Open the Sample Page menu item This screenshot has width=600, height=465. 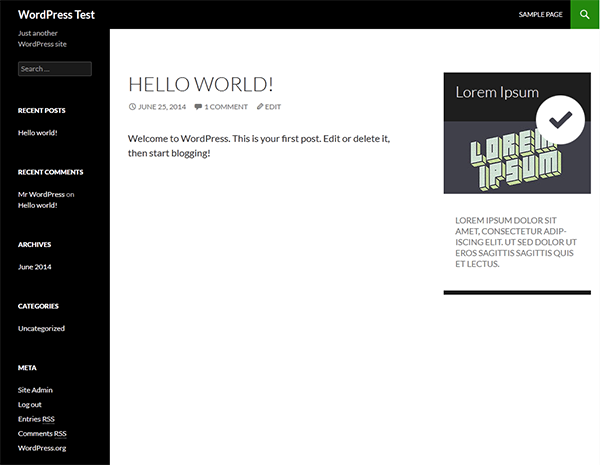(540, 15)
